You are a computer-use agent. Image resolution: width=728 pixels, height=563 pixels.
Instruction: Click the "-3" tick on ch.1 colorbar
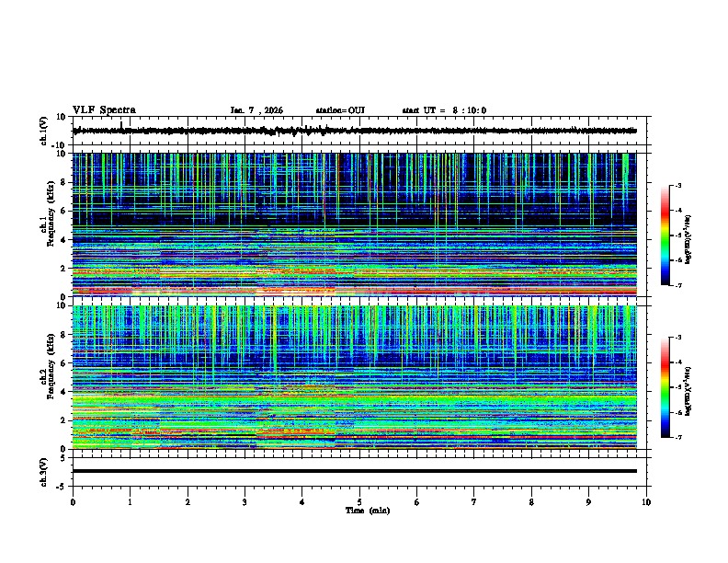(x=677, y=186)
